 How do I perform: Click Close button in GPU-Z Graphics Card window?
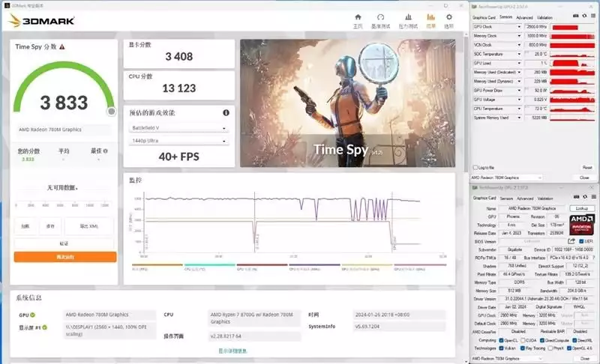pos(584,359)
